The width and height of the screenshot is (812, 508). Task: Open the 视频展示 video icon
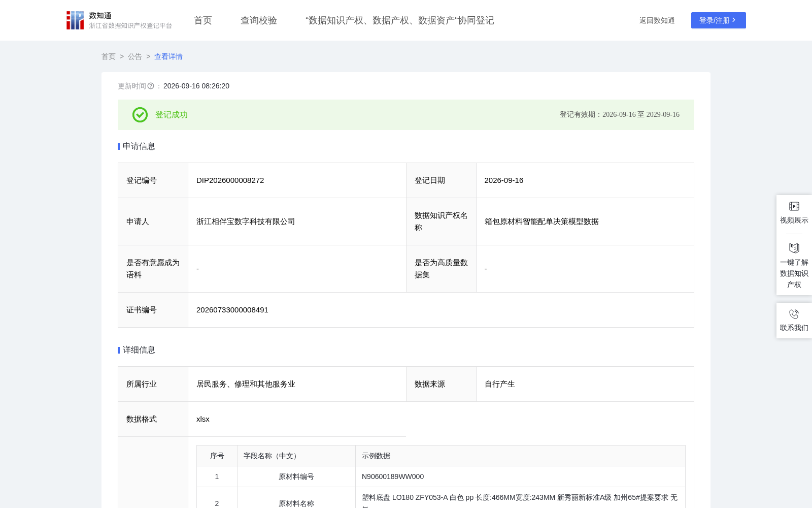794,206
